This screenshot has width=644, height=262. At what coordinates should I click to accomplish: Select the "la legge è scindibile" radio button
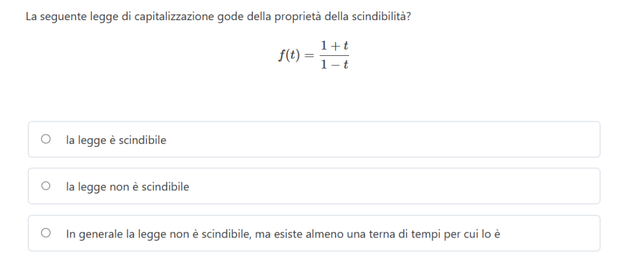point(45,139)
